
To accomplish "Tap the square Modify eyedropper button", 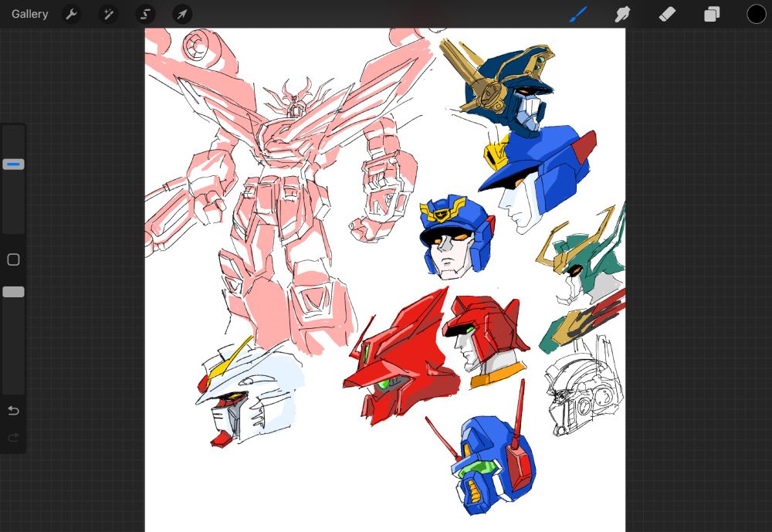I will click(x=13, y=259).
